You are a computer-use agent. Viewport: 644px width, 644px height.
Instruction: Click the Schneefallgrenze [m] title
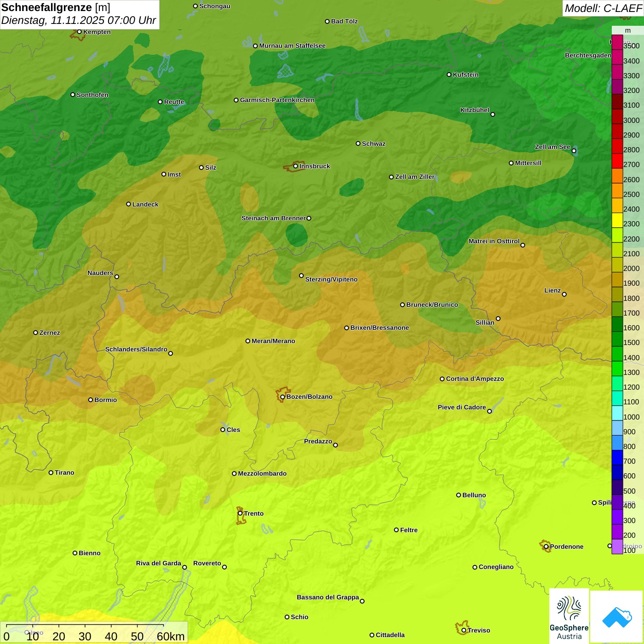56,8
